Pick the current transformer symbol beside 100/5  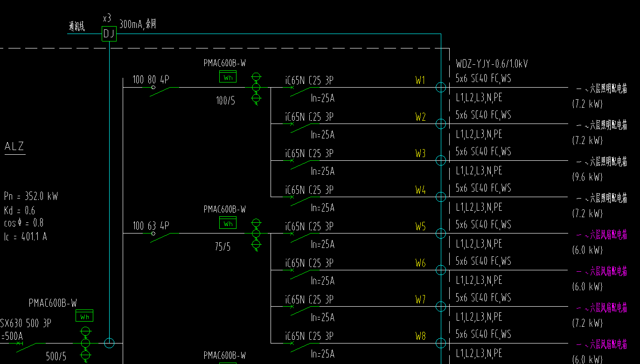pos(256,88)
